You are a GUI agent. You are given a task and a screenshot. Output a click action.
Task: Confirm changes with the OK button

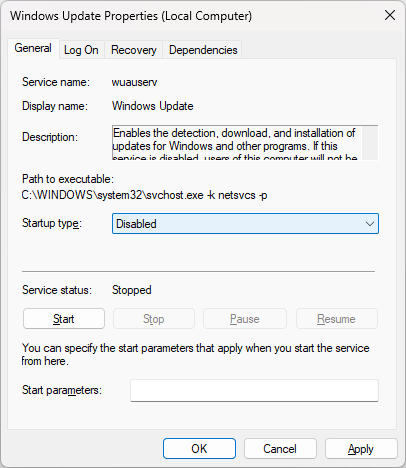[199, 449]
